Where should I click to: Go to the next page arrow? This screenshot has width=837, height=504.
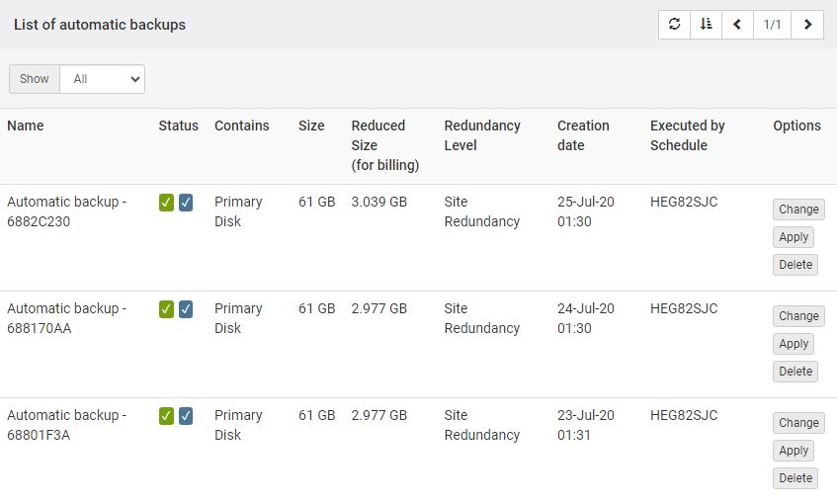[x=807, y=25]
